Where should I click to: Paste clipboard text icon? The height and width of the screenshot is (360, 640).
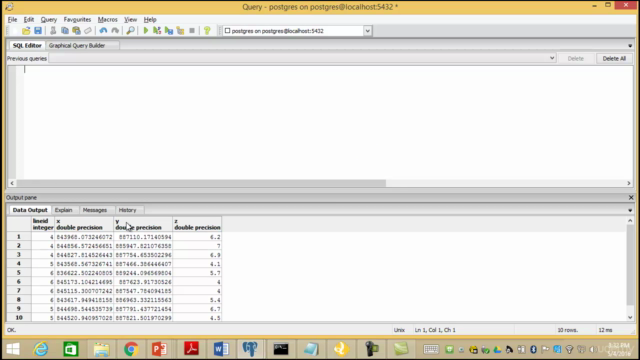tap(76, 31)
